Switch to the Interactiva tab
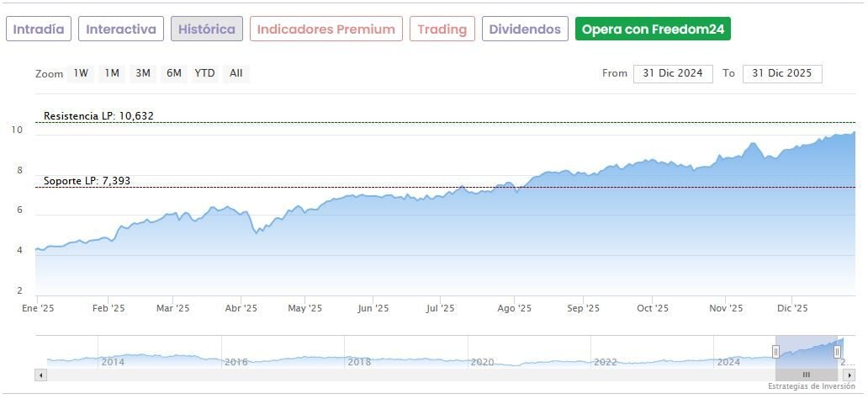This screenshot has width=868, height=399. coord(121,29)
